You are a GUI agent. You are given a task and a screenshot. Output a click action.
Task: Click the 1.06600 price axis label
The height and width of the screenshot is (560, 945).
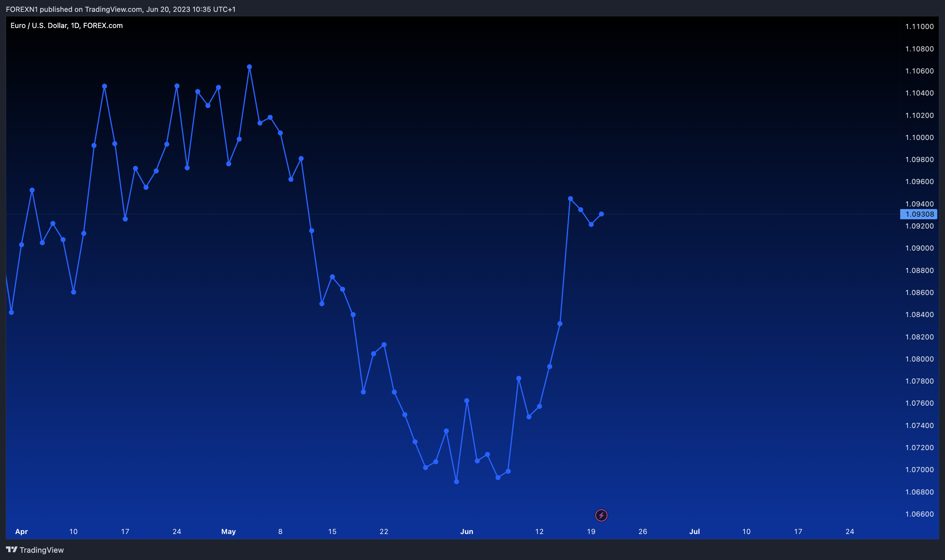coord(919,514)
